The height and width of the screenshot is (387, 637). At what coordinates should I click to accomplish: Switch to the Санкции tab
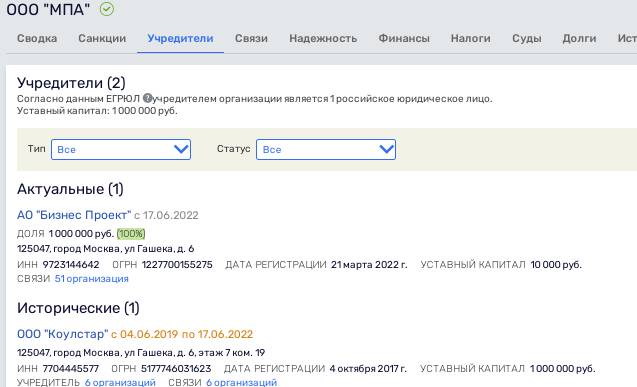point(102,38)
